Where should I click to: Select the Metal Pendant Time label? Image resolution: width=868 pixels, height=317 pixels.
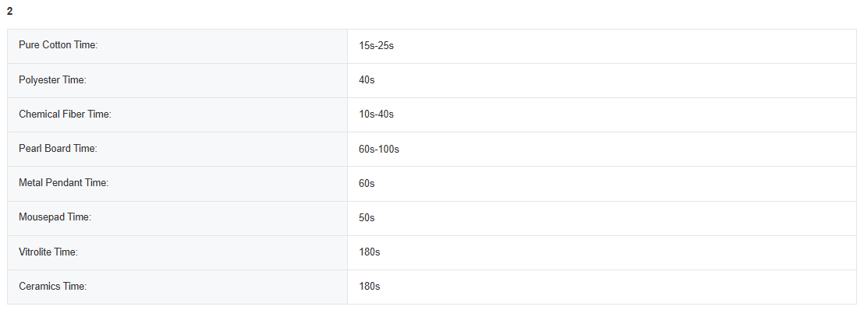(x=63, y=183)
